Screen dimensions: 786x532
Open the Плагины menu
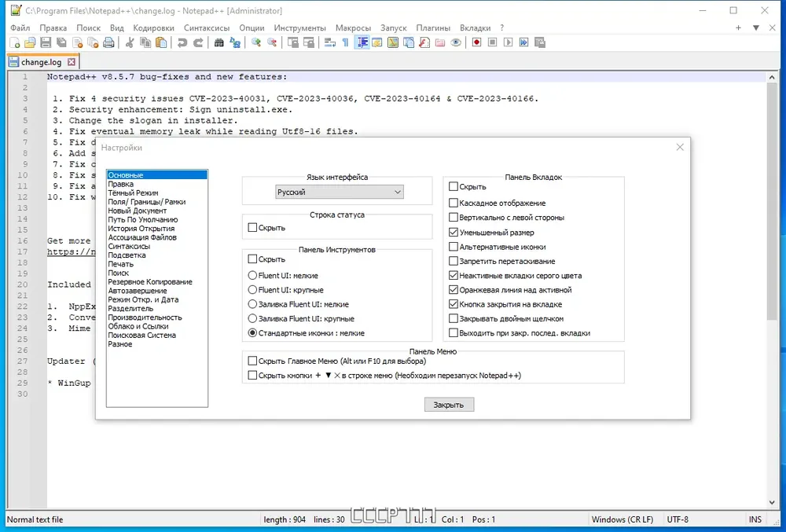[433, 28]
